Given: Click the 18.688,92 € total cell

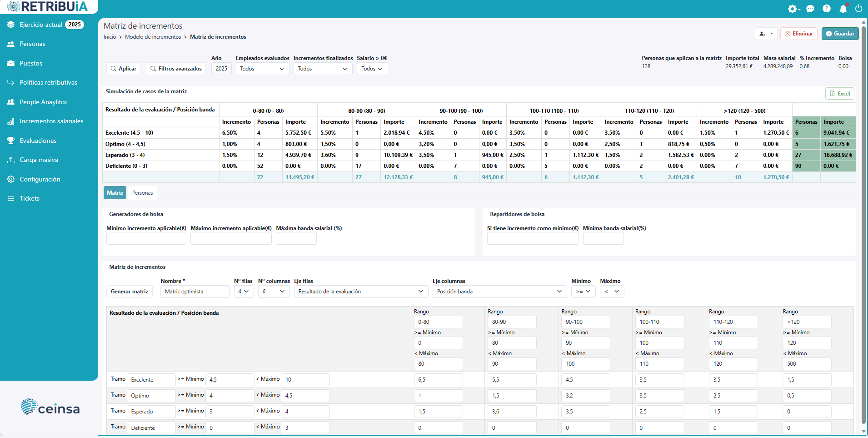Looking at the screenshot, I should pos(838,155).
